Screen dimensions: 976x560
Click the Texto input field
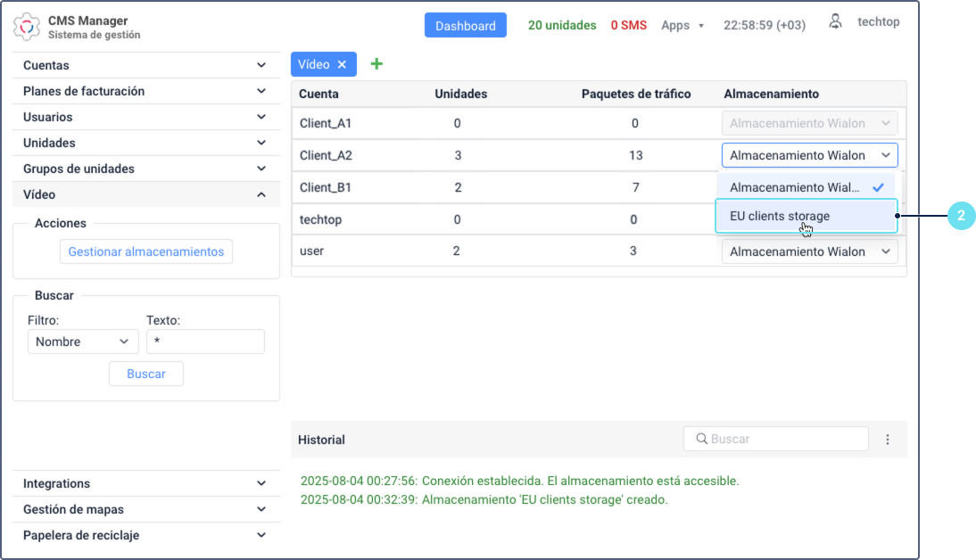(205, 342)
